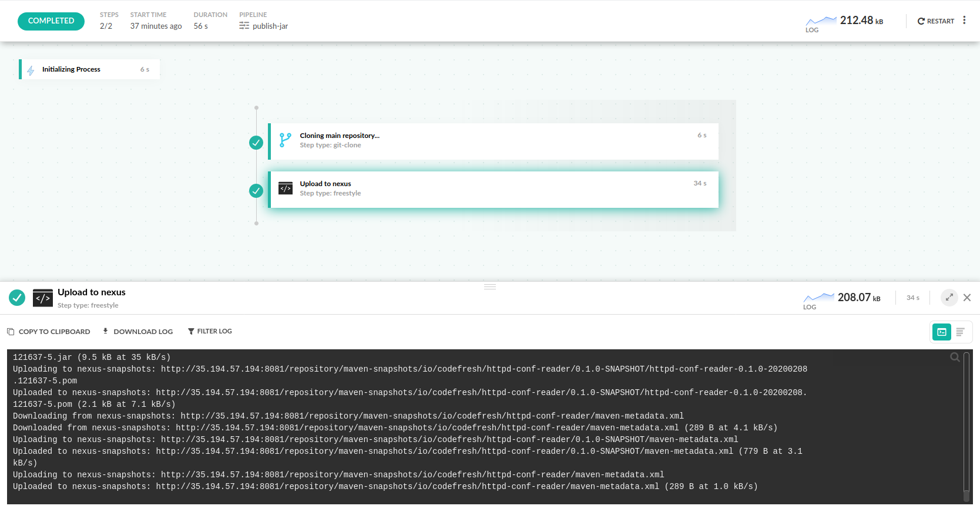Screen dimensions: 980x509
Task: Switch to plain text log view
Action: [x=960, y=332]
